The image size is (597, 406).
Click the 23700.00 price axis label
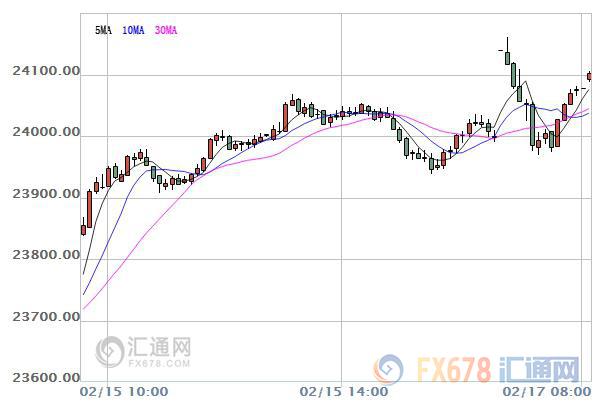(x=46, y=316)
